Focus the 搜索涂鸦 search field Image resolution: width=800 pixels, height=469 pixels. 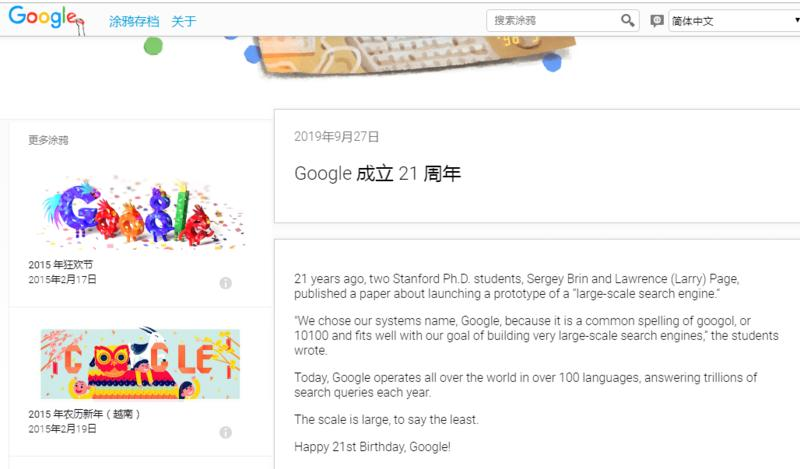click(554, 20)
